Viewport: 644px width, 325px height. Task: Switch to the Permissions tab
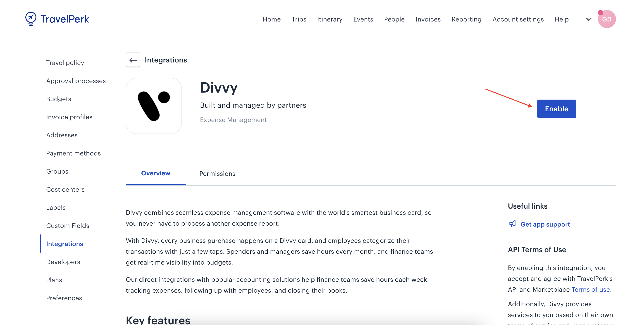(x=217, y=174)
